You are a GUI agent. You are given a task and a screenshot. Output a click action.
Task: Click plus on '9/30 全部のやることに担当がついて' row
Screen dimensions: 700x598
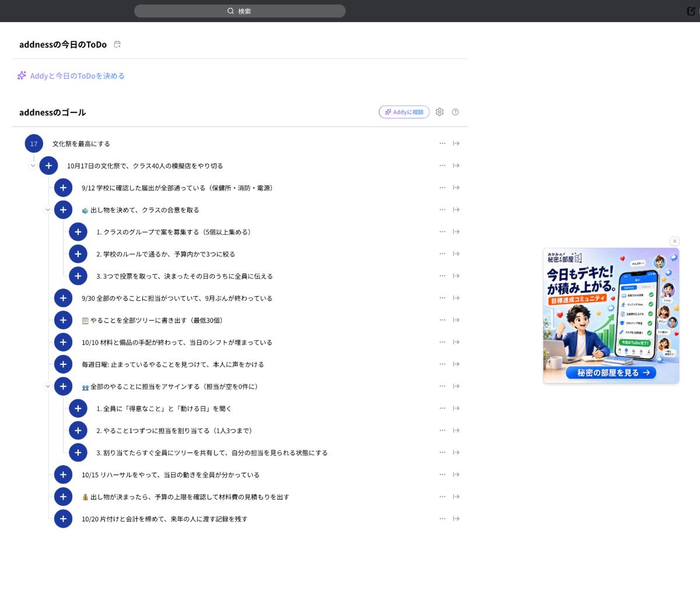[x=63, y=298]
